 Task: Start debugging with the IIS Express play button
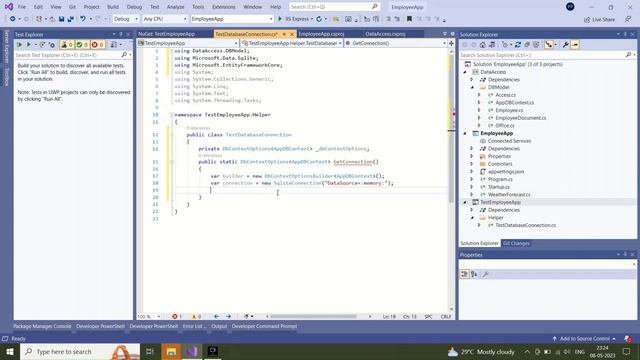click(x=280, y=19)
